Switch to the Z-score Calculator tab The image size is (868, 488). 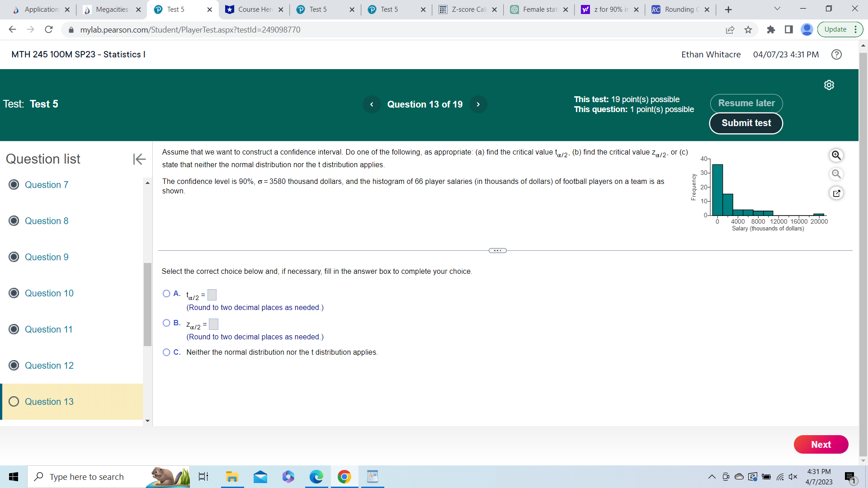pyautogui.click(x=468, y=9)
